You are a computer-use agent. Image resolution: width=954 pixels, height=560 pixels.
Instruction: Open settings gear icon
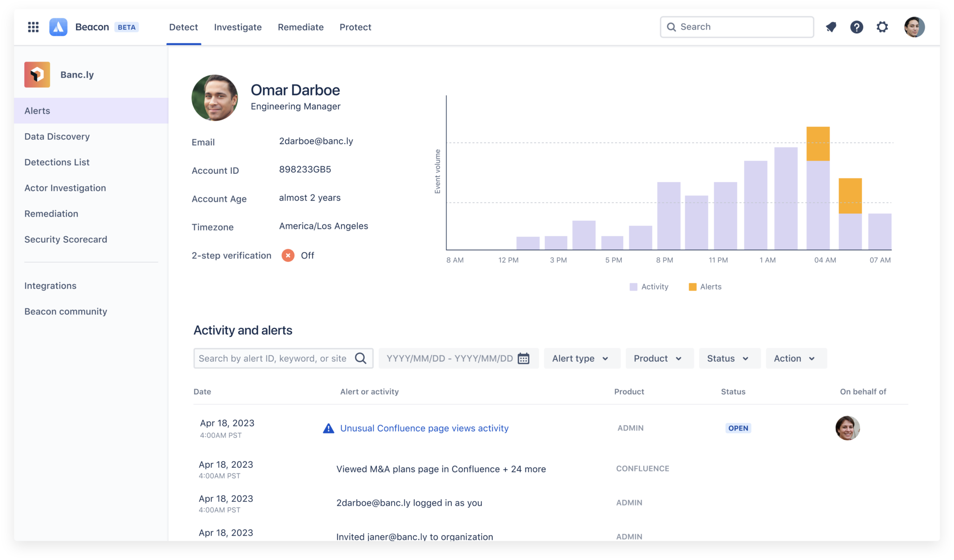(882, 27)
